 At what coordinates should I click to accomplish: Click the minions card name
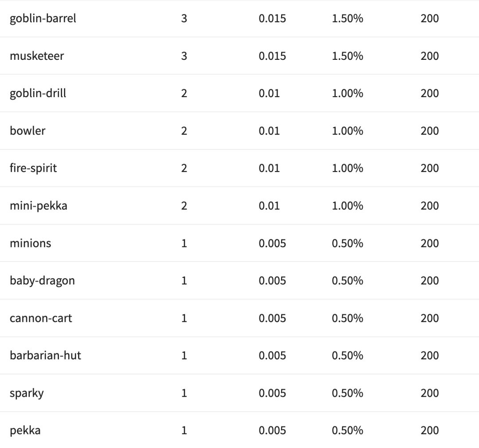coord(30,243)
